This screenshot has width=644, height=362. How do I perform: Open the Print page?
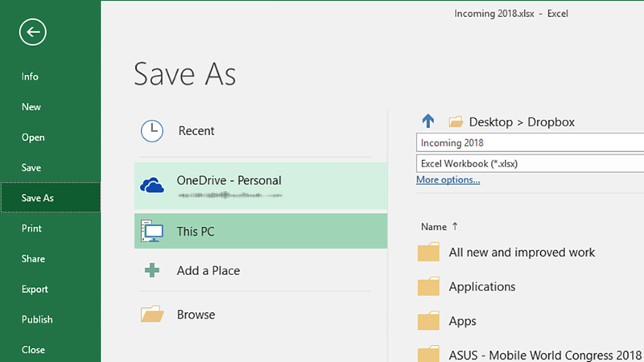(31, 228)
